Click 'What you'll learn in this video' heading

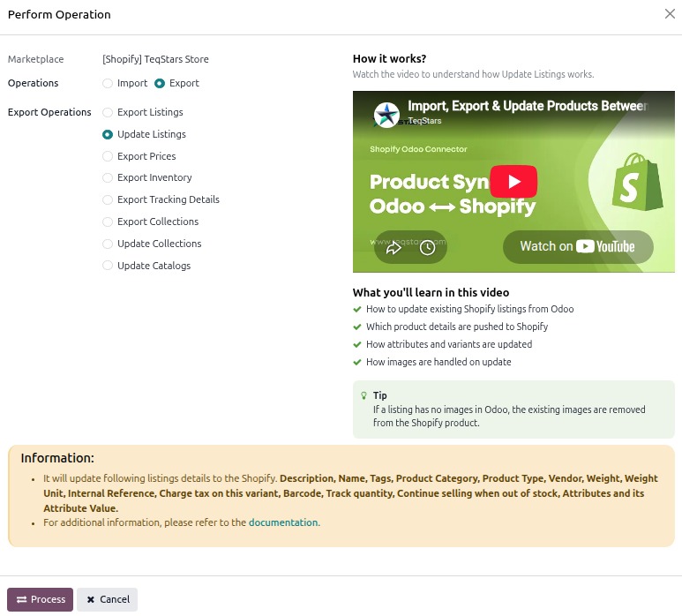point(431,292)
